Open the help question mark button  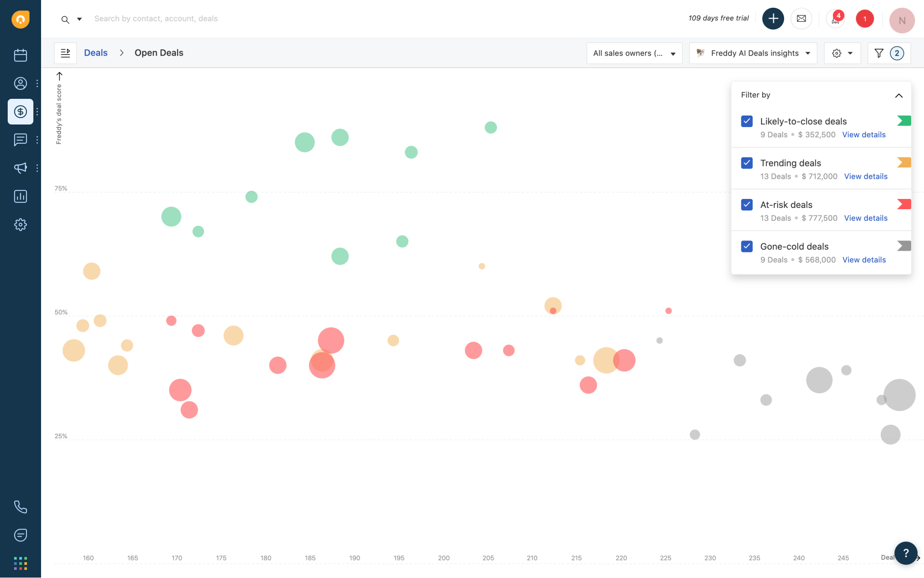pos(906,553)
